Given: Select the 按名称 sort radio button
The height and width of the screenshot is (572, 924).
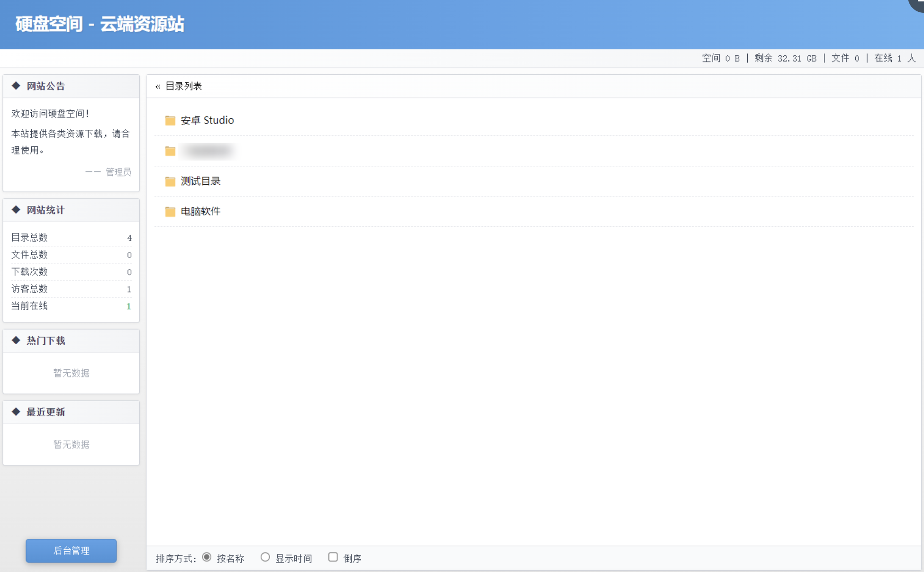Looking at the screenshot, I should click(x=207, y=557).
